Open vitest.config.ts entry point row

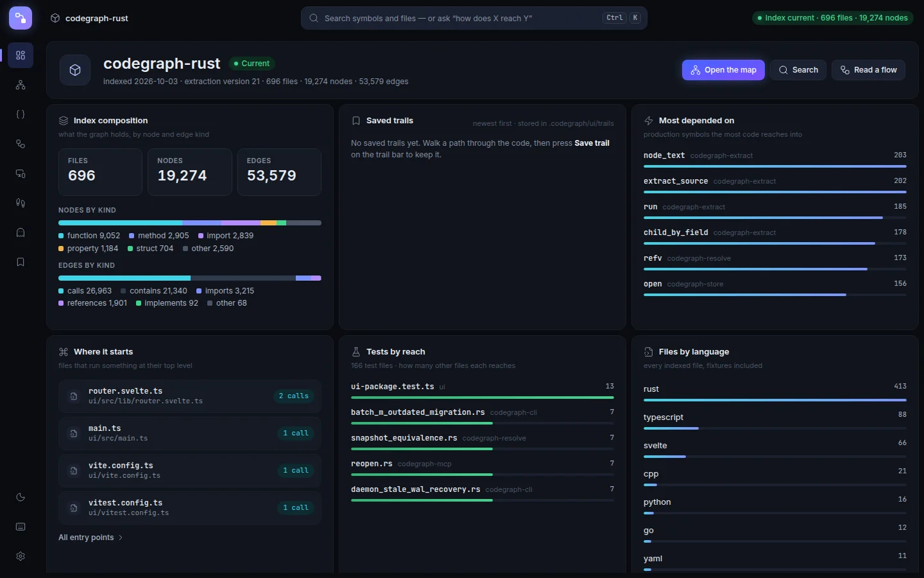click(190, 508)
